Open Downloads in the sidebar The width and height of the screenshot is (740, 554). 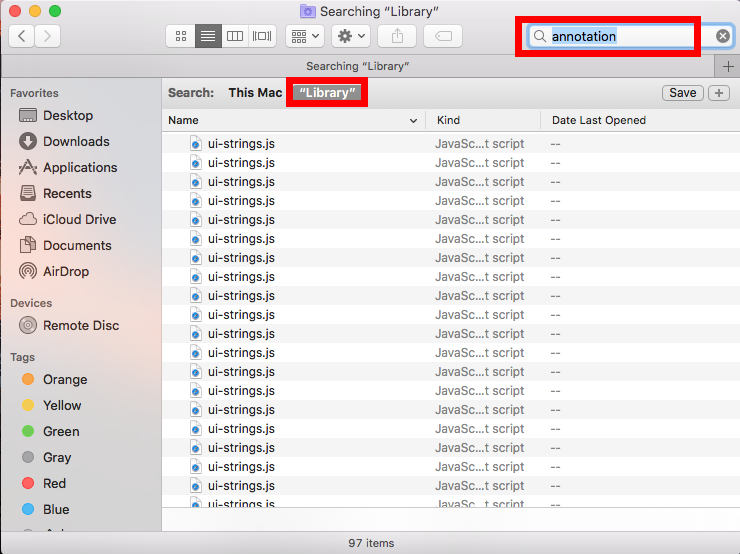pyautogui.click(x=76, y=142)
